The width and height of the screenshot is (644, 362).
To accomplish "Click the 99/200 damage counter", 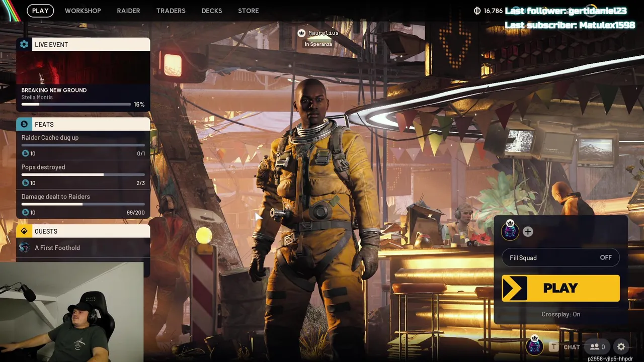I will tap(135, 213).
